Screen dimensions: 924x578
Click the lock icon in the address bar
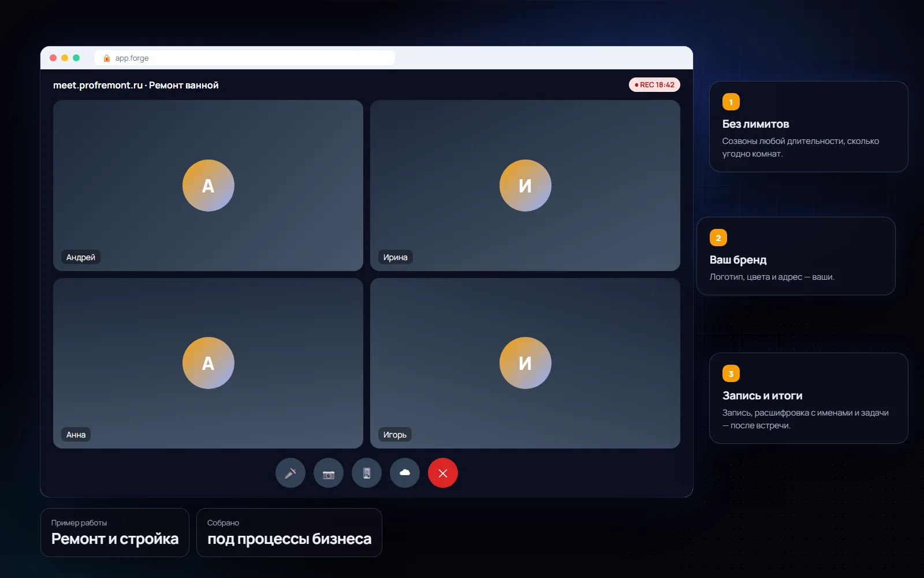tap(107, 58)
